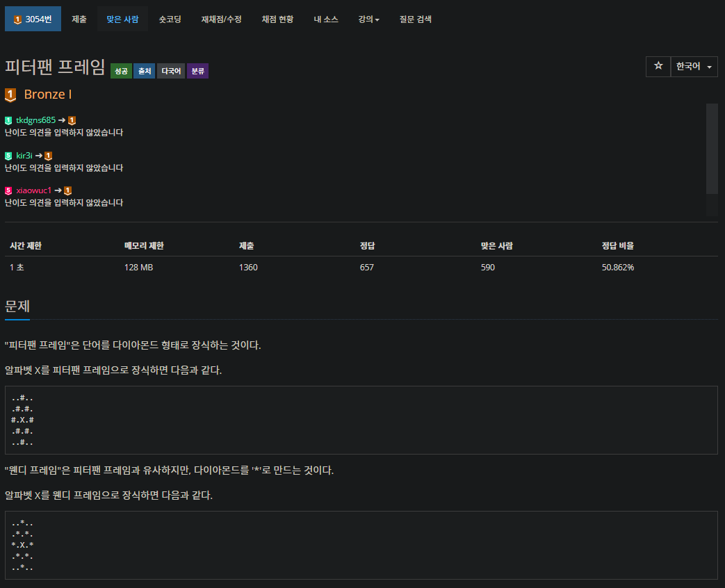Expand the 강의 dropdown menu
Screen dimensions: 725x588
click(368, 19)
